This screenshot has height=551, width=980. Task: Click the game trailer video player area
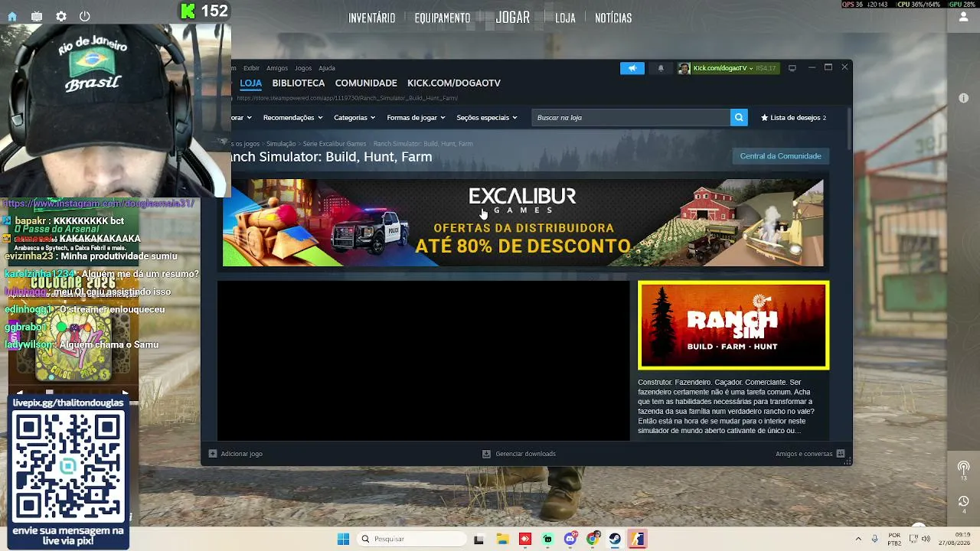pyautogui.click(x=423, y=360)
